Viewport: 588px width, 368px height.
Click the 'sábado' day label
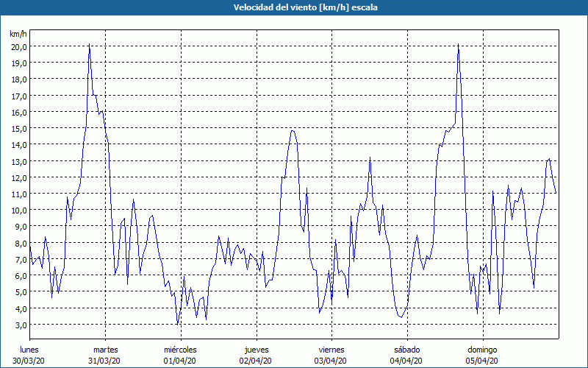coord(407,350)
